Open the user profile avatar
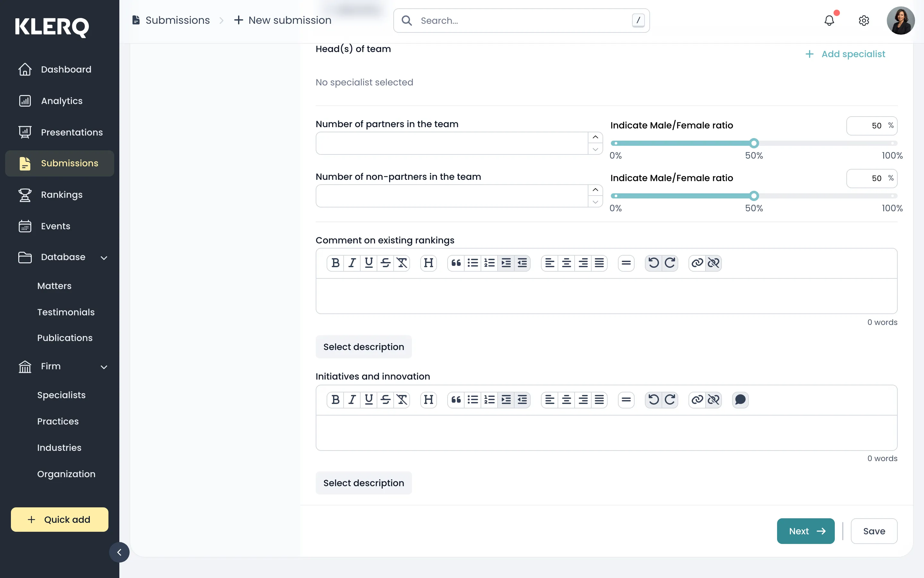Screen dimensions: 924x578 tap(901, 20)
